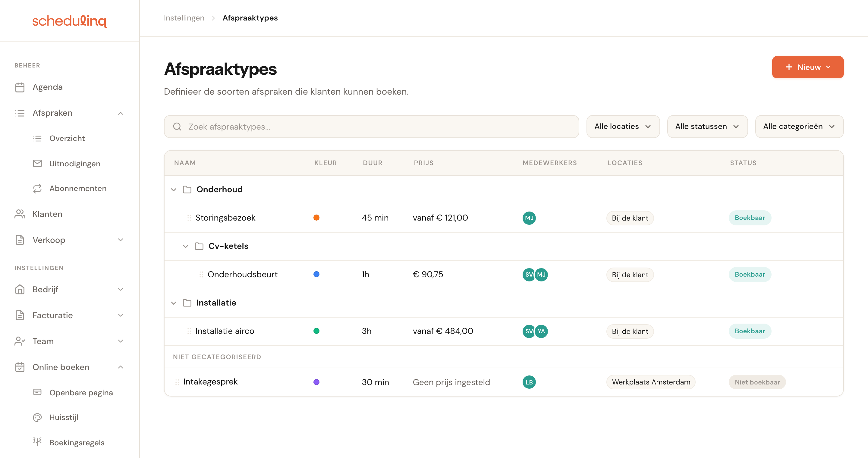Click the Online boeken calendar icon
The width and height of the screenshot is (868, 458).
coord(20,367)
